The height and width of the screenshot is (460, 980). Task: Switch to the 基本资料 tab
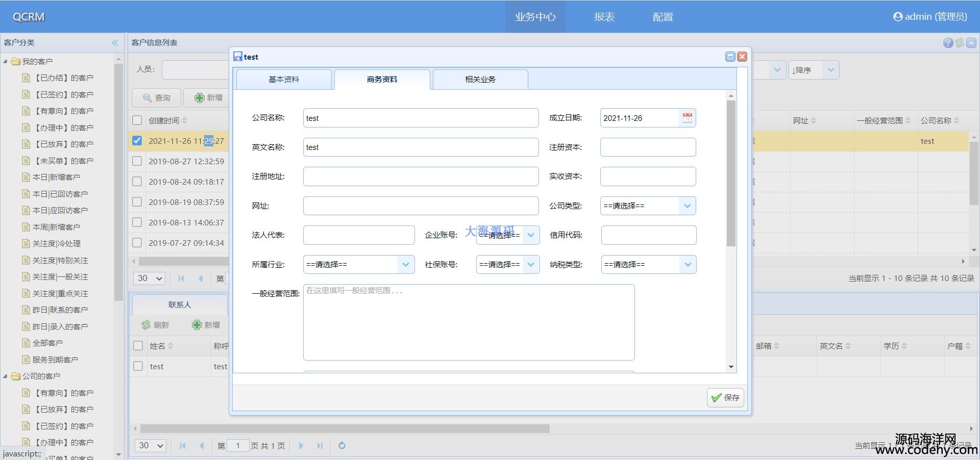[x=284, y=80]
